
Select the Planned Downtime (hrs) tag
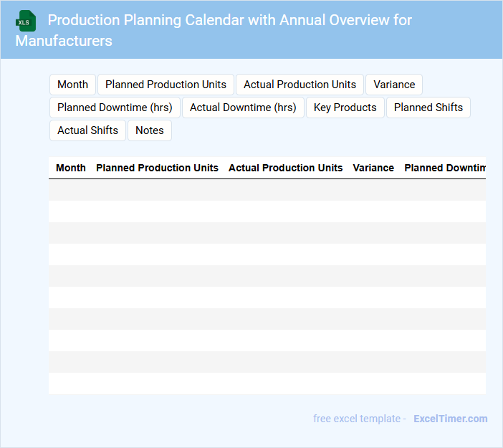[x=115, y=108]
